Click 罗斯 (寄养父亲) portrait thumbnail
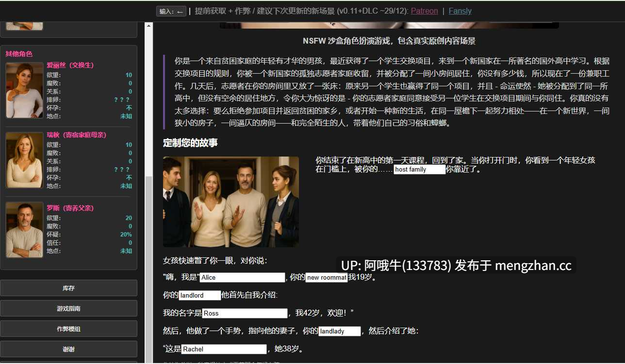625x364 pixels. tap(25, 230)
